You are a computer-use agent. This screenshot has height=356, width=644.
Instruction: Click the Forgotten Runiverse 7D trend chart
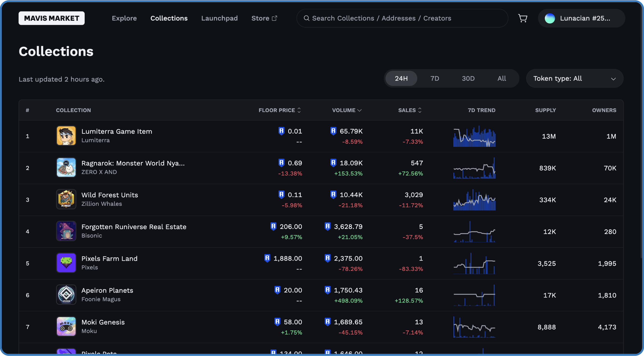coord(474,232)
